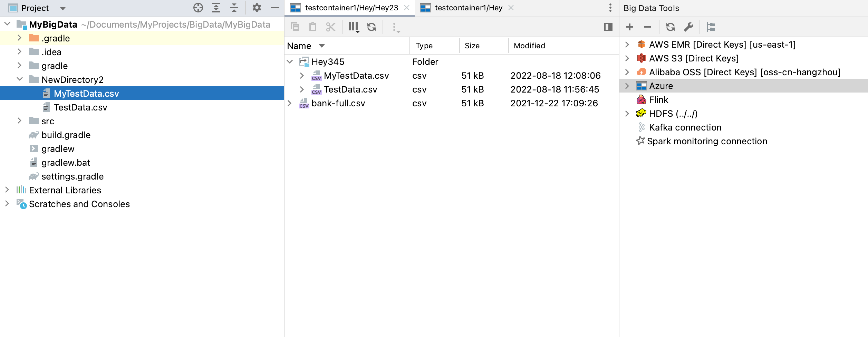
Task: Expand the AWS EMR connection node
Action: (627, 45)
